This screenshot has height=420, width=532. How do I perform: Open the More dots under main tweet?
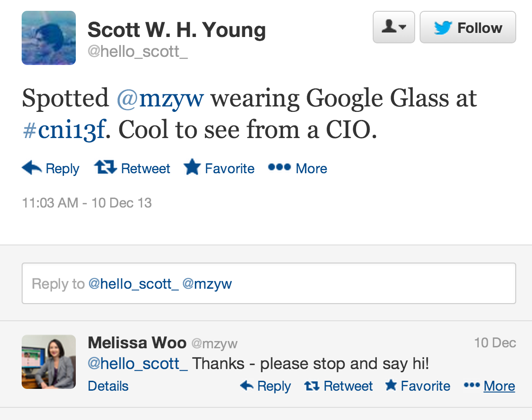pyautogui.click(x=278, y=168)
